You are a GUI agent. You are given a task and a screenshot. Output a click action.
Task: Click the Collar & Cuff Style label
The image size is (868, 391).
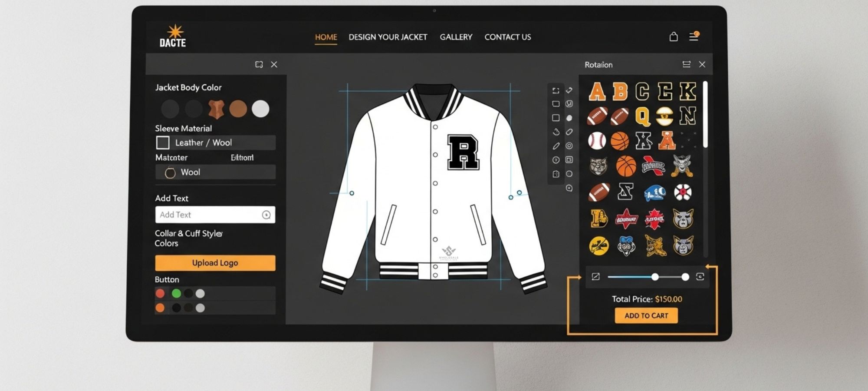click(x=189, y=233)
